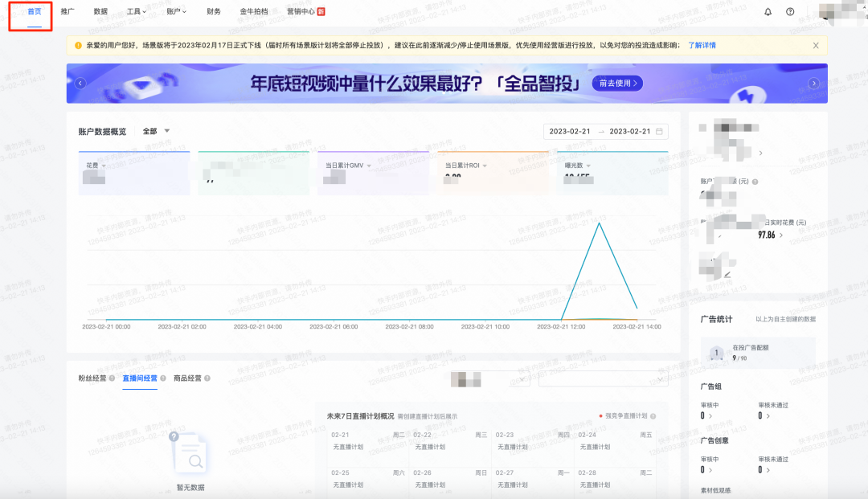The width and height of the screenshot is (868, 499).
Task: Open the 金牛拍档 menu
Action: pyautogui.click(x=254, y=11)
